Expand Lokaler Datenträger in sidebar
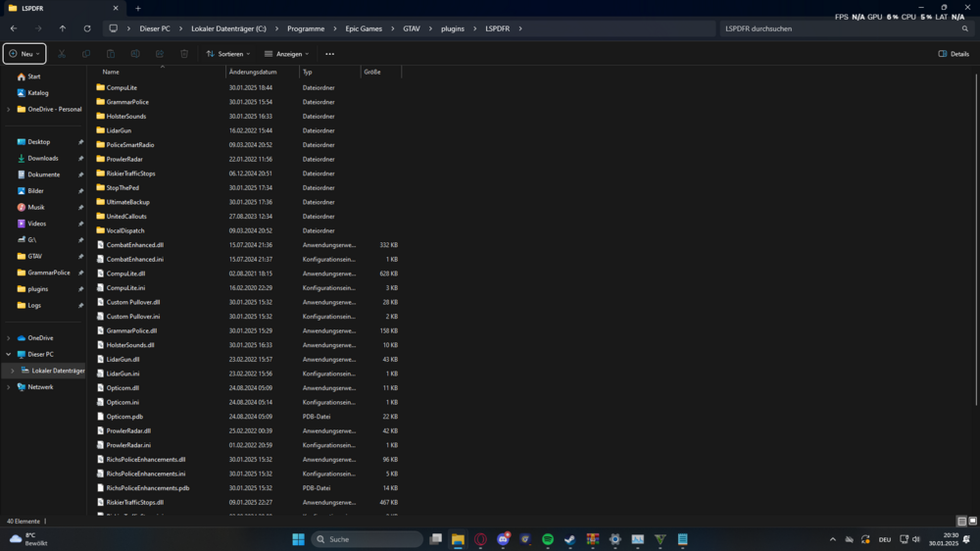The height and width of the screenshot is (551, 980). pos(13,371)
